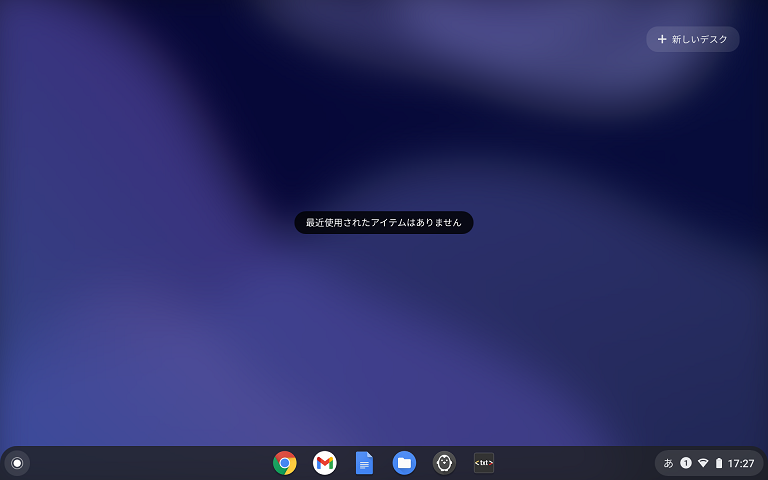The width and height of the screenshot is (768, 480).
Task: Launch Google Chrome from the shelf
Action: tap(285, 463)
